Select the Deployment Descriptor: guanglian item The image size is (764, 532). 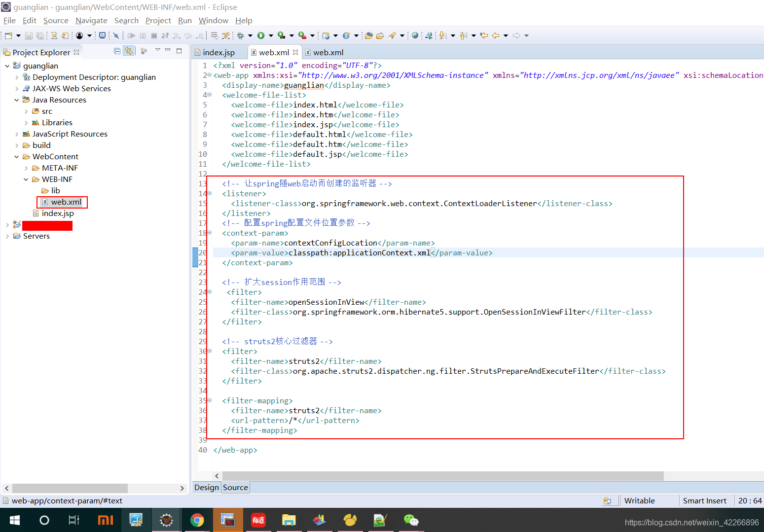[89, 77]
